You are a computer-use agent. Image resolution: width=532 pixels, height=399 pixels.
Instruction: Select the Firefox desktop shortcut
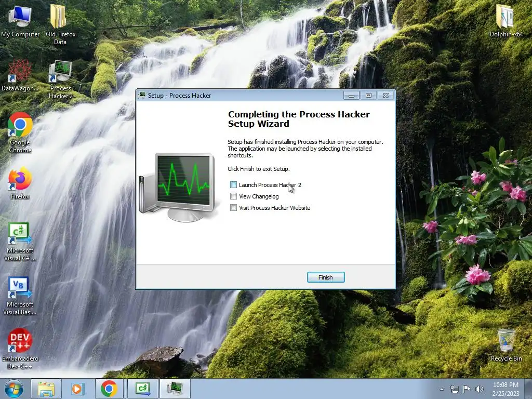20,183
